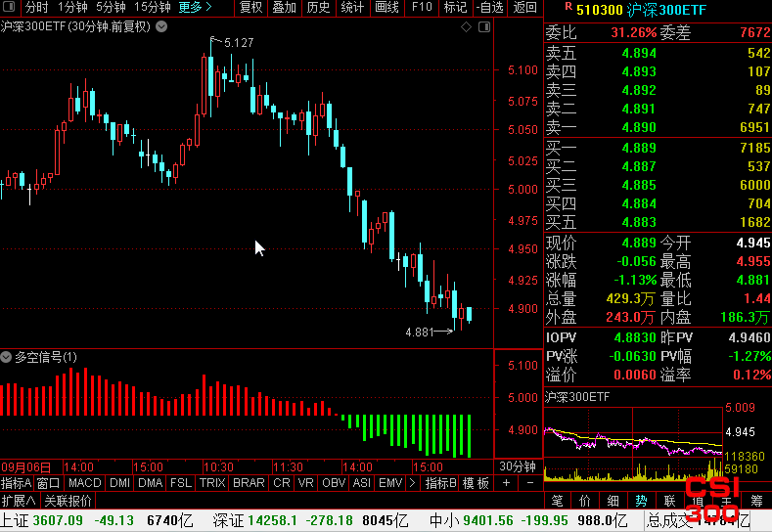Click the 深证 index value 14258.1
The width and height of the screenshot is (772, 532).
(272, 520)
